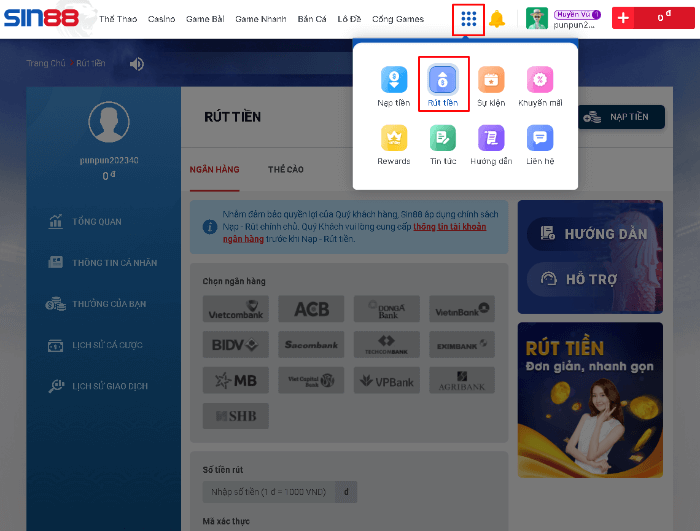Select MB bank option
700x531 pixels.
pyautogui.click(x=236, y=380)
